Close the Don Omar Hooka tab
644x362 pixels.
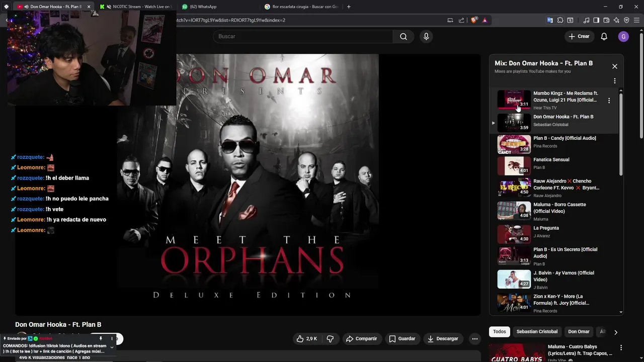[89, 7]
